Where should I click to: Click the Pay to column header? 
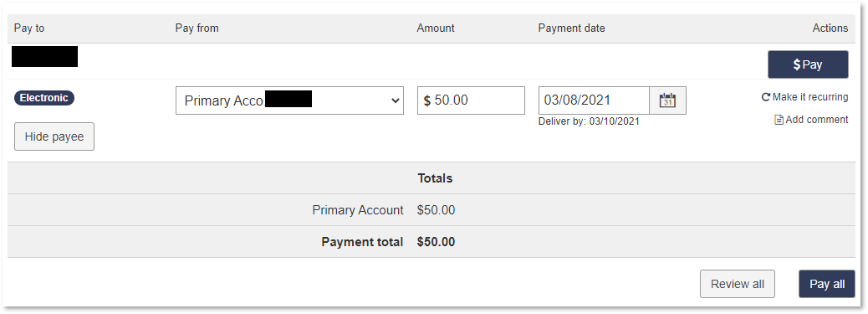pyautogui.click(x=29, y=28)
